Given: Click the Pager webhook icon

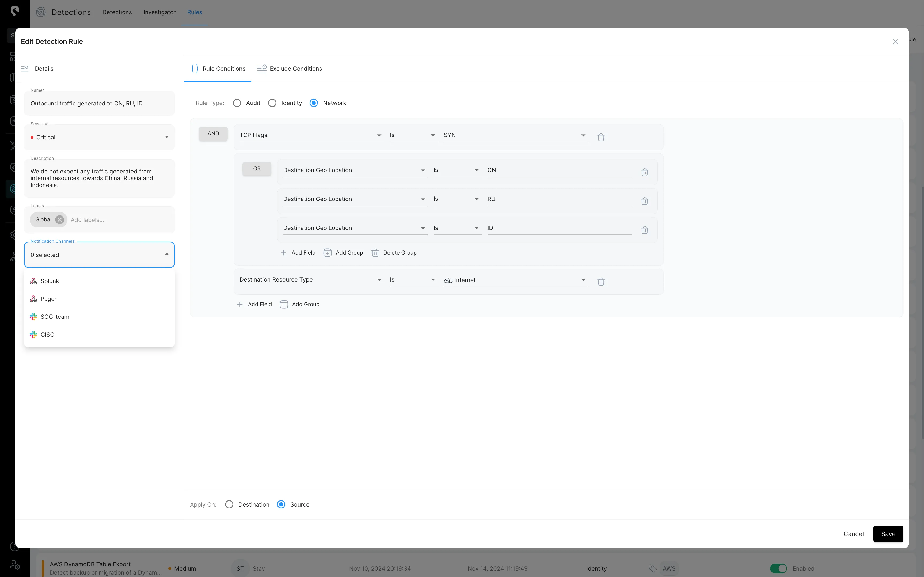Looking at the screenshot, I should [33, 299].
